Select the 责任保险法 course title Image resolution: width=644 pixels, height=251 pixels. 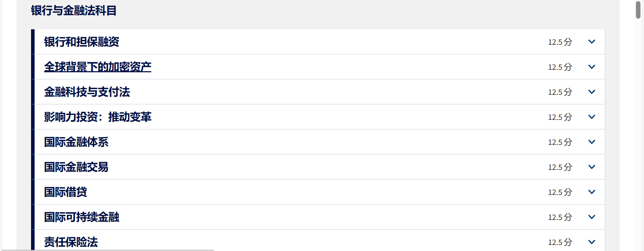pyautogui.click(x=71, y=242)
